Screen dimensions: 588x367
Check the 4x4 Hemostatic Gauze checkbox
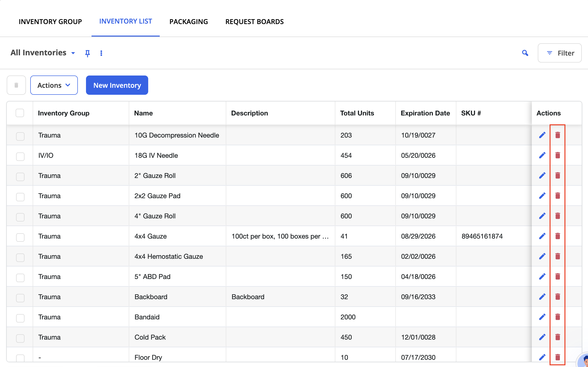coord(20,257)
